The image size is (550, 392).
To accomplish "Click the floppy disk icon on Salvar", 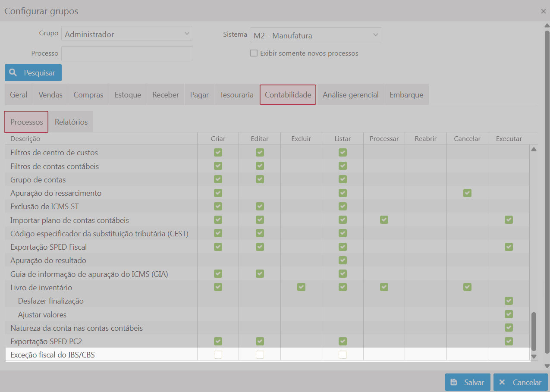I will coord(454,382).
